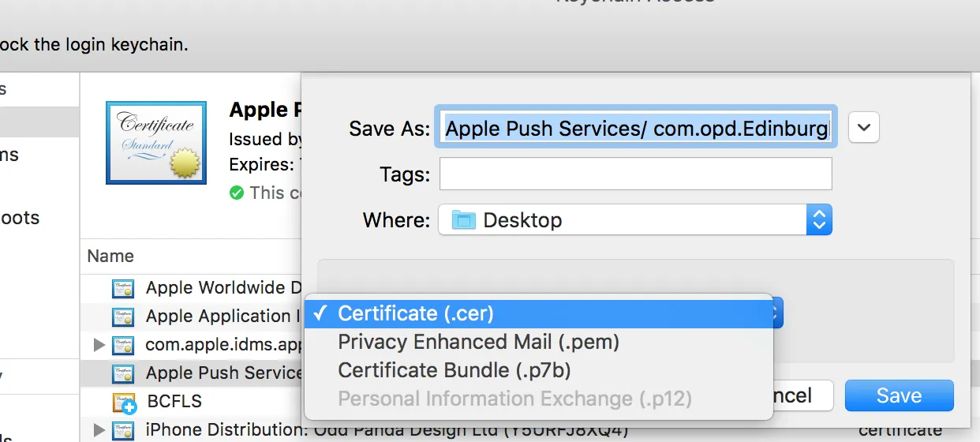Image resolution: width=980 pixels, height=442 pixels.
Task: Select Certificate (.cer) format option
Action: pos(538,313)
